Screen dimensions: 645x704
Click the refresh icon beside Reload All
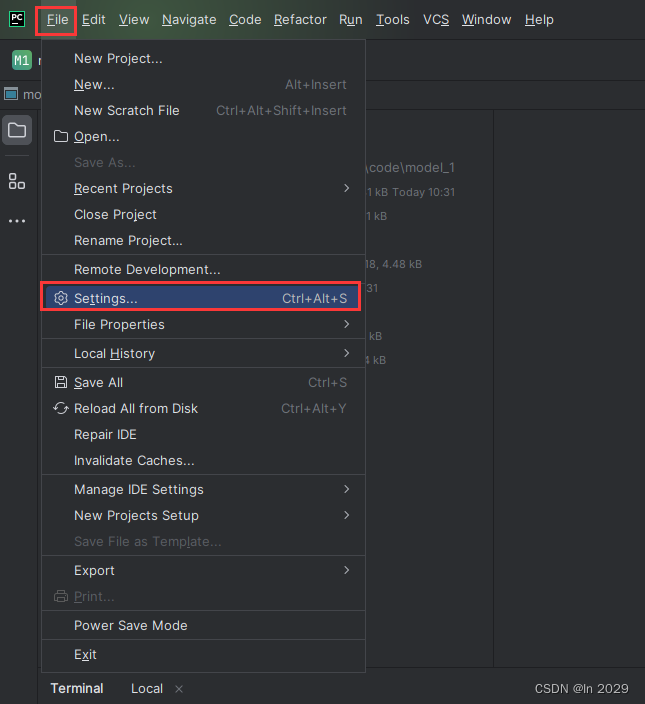(x=61, y=409)
